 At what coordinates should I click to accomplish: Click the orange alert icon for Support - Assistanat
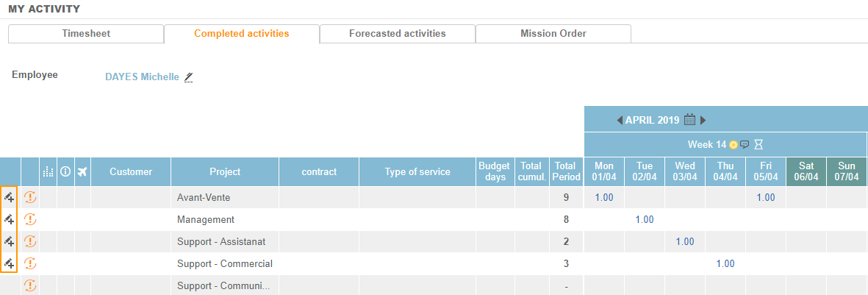[30, 241]
